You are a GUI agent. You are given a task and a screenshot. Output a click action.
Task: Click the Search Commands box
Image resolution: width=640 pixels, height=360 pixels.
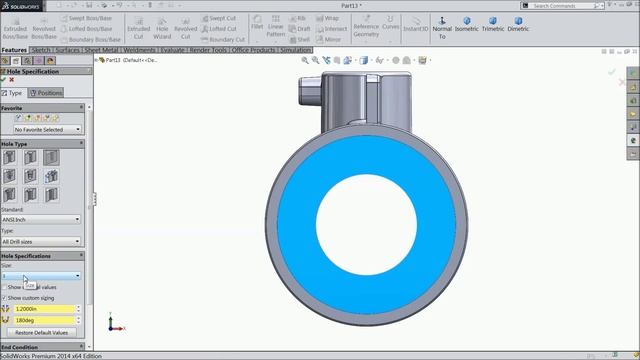(561, 6)
